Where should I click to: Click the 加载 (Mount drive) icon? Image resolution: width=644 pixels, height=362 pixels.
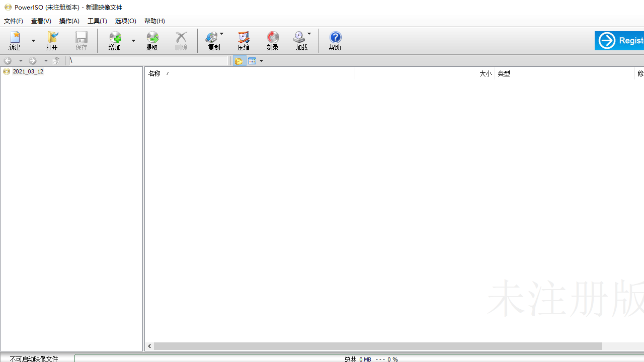click(299, 40)
